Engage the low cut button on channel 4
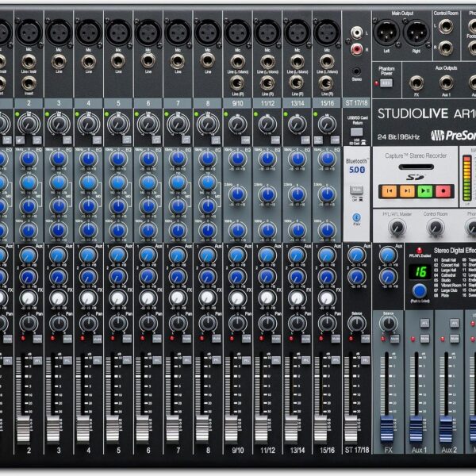 tap(97, 140)
